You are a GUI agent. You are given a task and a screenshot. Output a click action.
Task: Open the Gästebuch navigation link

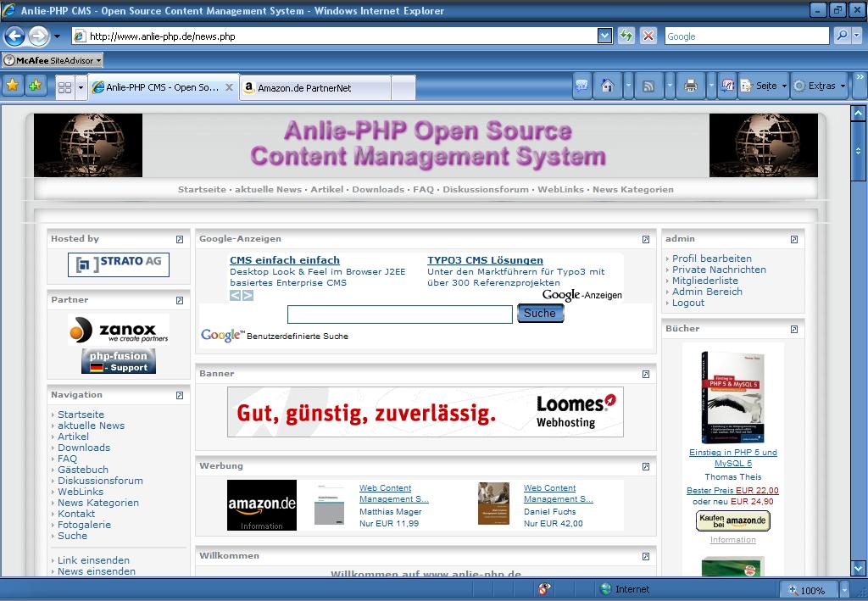(x=83, y=470)
